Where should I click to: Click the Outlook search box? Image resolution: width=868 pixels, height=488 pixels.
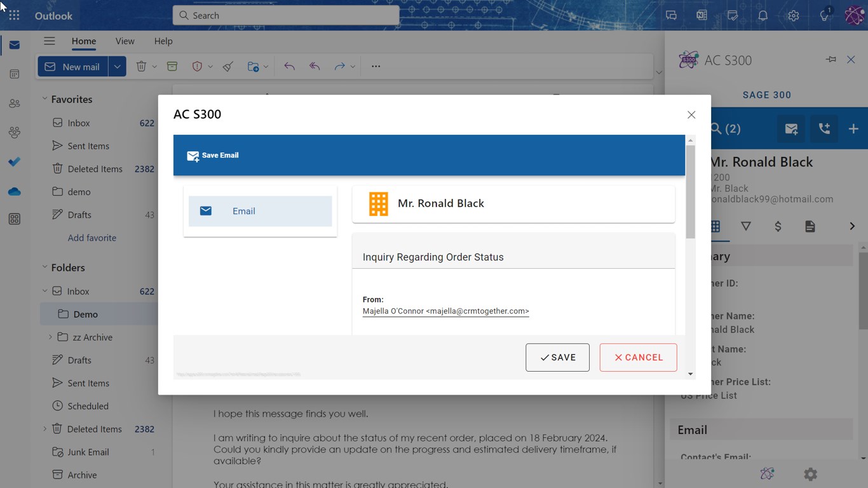pyautogui.click(x=286, y=15)
